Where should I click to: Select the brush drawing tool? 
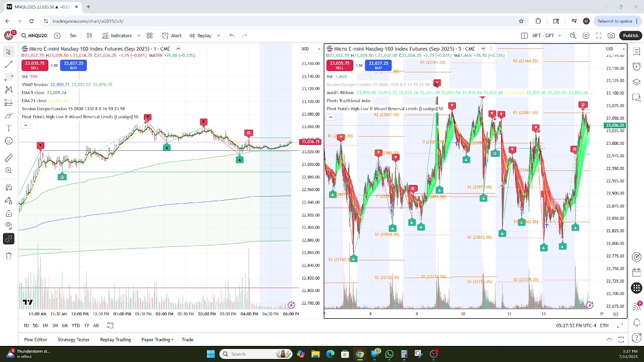(9, 116)
